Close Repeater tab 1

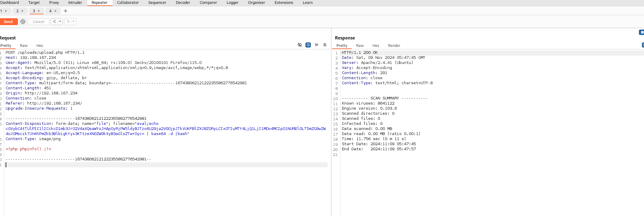(6, 11)
